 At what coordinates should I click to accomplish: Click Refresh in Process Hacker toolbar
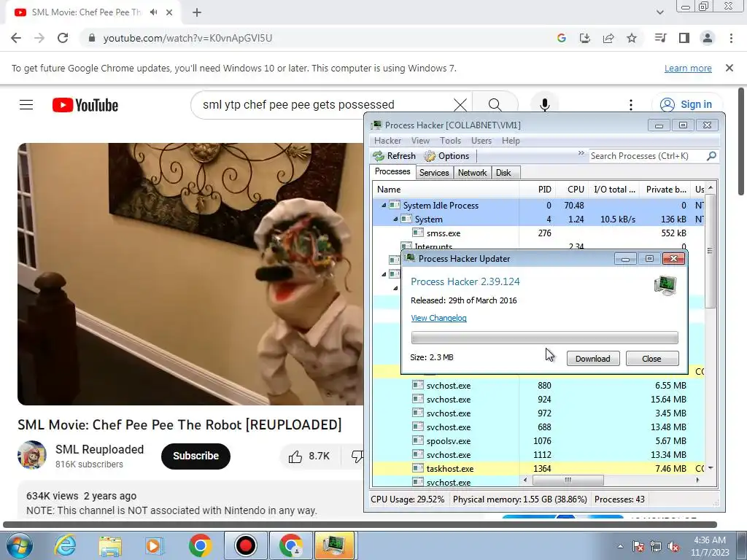tap(395, 156)
